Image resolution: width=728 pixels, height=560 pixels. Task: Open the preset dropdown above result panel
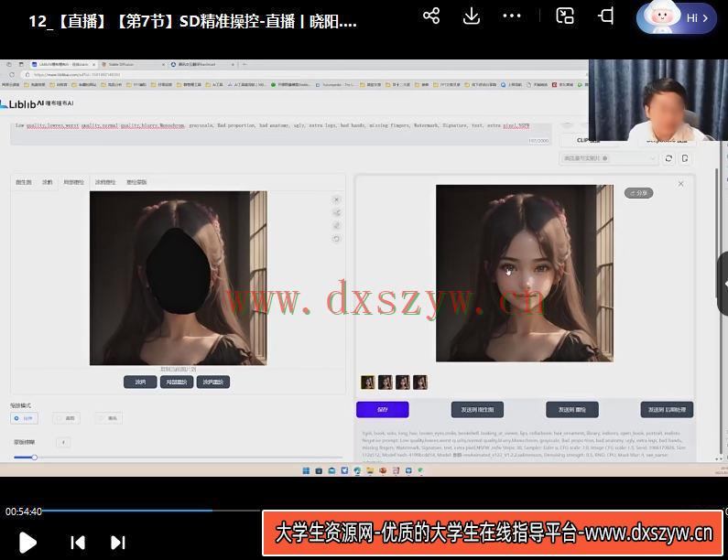pyautogui.click(x=609, y=158)
